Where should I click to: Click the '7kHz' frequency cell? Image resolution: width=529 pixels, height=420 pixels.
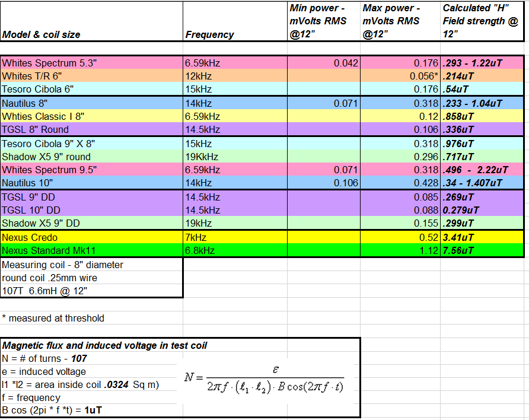[x=235, y=237]
